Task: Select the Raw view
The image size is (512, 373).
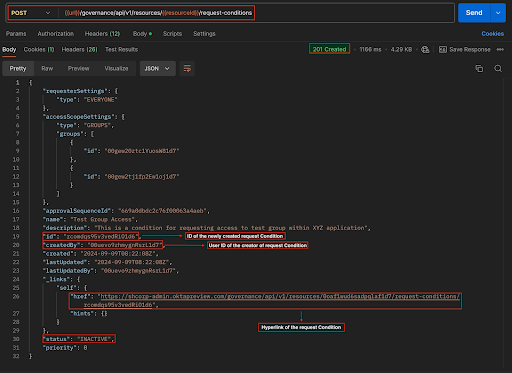Action: point(47,68)
